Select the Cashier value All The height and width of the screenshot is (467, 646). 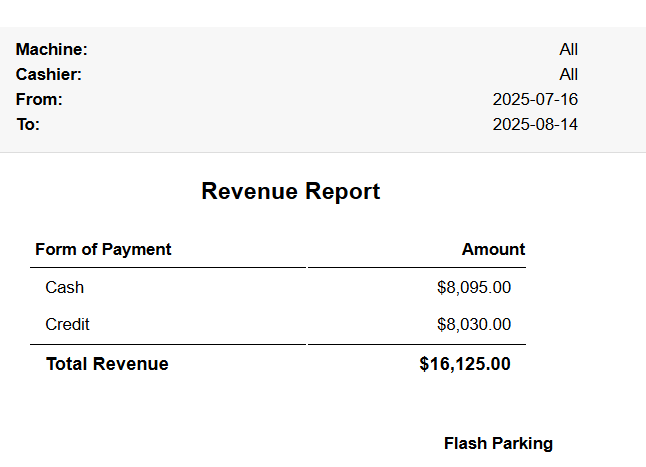click(568, 74)
